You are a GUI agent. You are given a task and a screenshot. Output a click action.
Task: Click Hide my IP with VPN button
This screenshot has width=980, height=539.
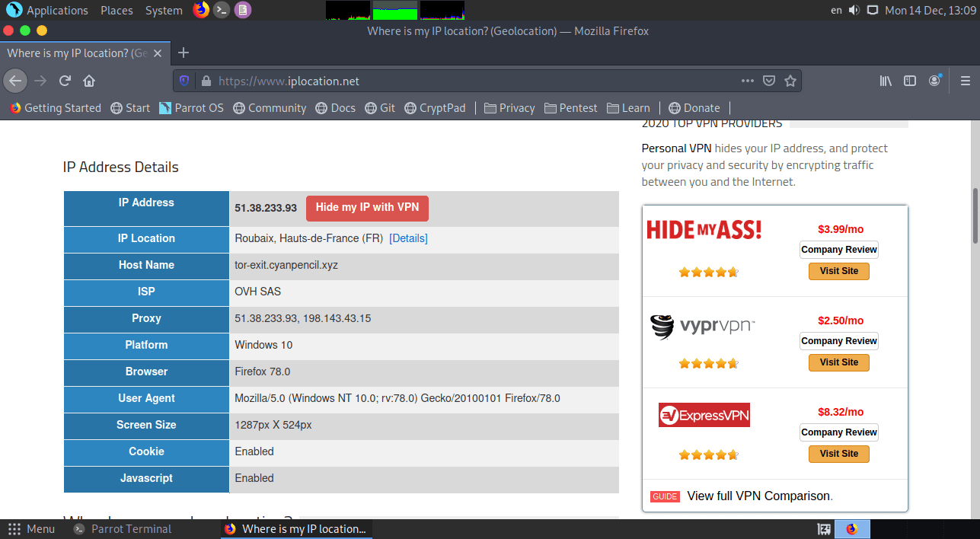[x=367, y=208]
